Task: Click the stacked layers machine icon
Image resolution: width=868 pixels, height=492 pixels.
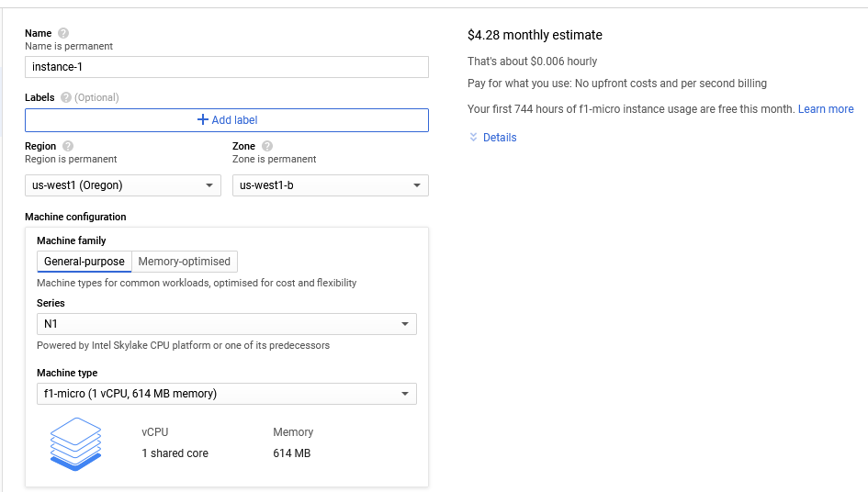Action: 75,445
